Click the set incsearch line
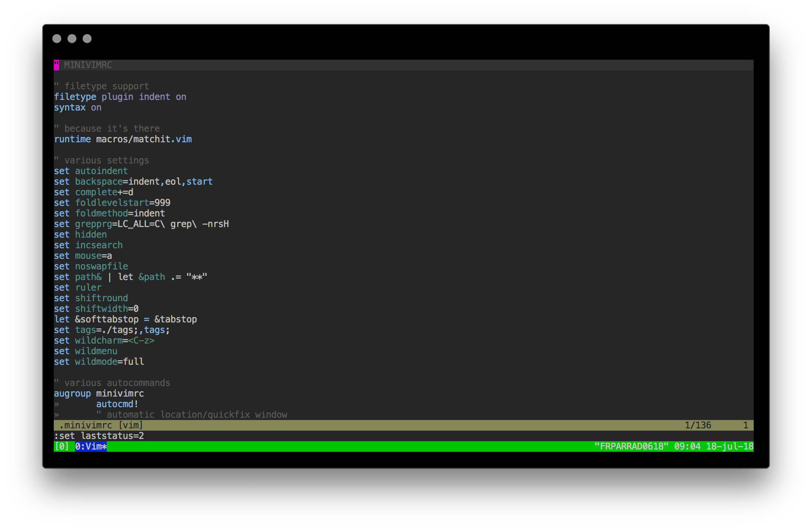This screenshot has height=529, width=812. (88, 245)
